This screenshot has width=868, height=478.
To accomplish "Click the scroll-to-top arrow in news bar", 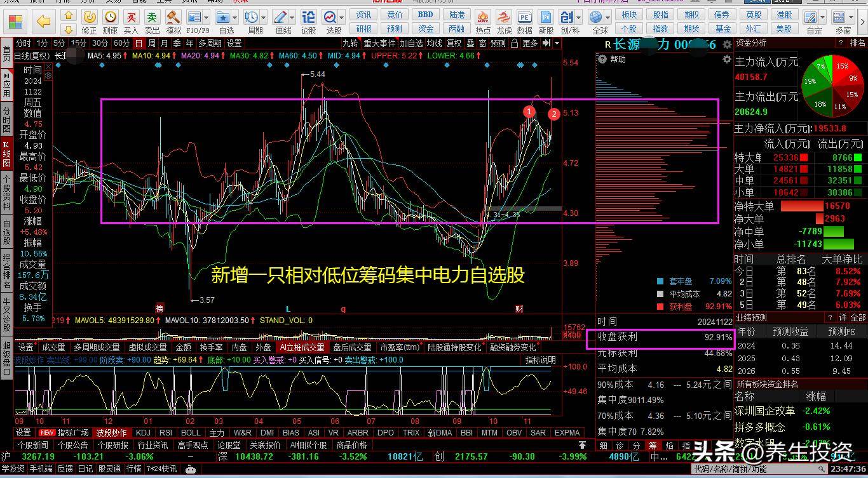I will (x=581, y=445).
